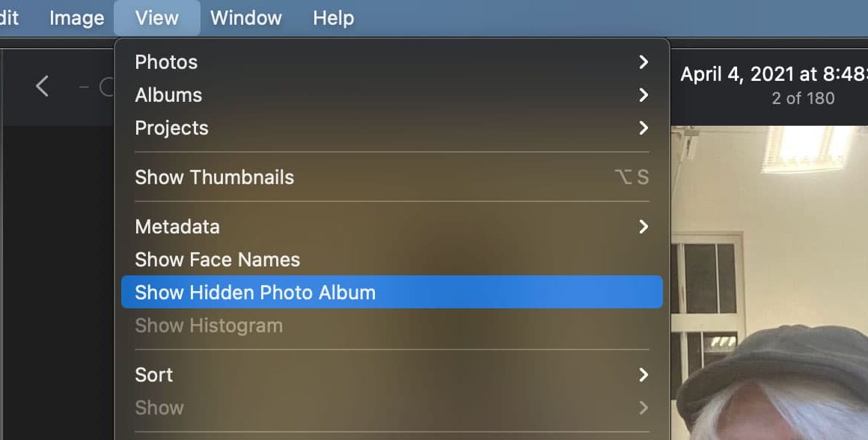Expand the Albums submenu chevron
868x440 pixels.
click(644, 94)
